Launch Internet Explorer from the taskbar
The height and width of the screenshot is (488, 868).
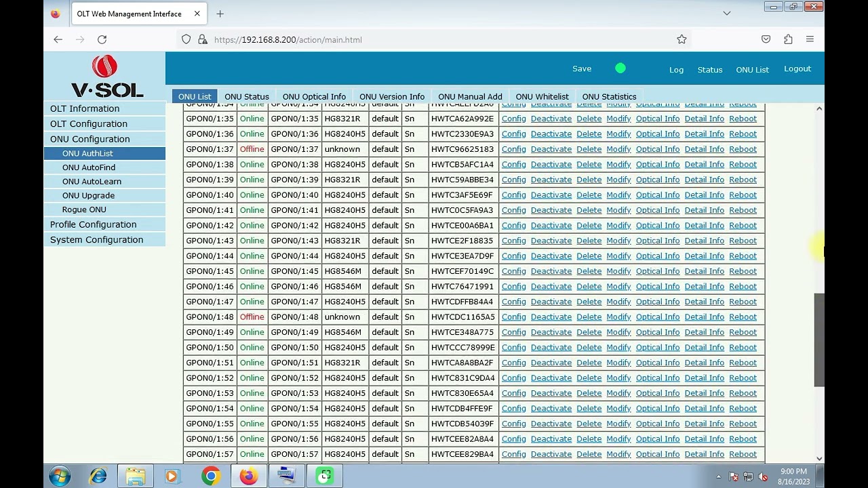98,476
